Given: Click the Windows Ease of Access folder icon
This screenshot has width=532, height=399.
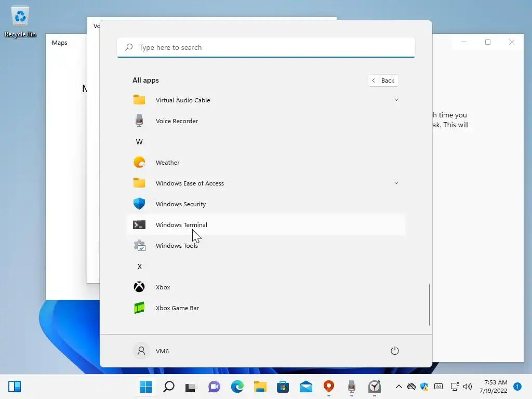Looking at the screenshot, I should [139, 183].
